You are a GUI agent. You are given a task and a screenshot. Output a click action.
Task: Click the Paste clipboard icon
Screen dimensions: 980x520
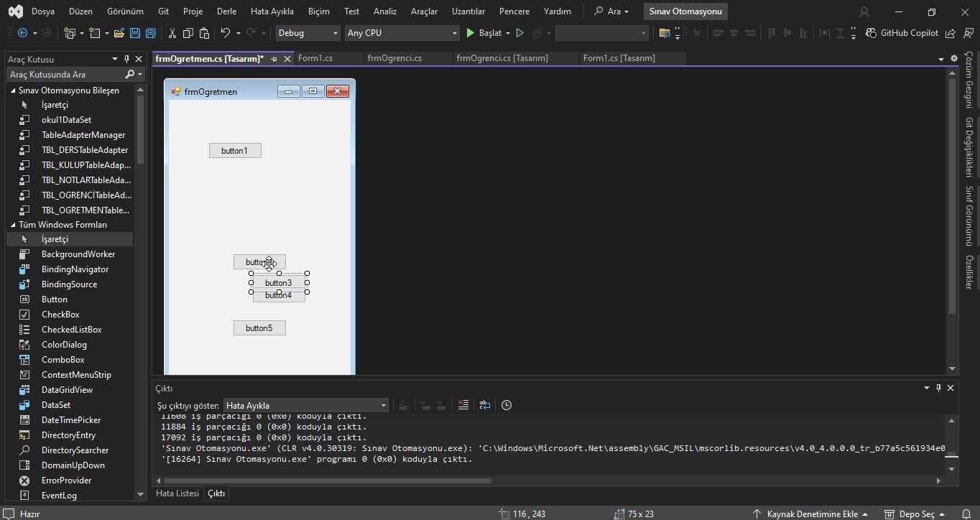pyautogui.click(x=204, y=33)
